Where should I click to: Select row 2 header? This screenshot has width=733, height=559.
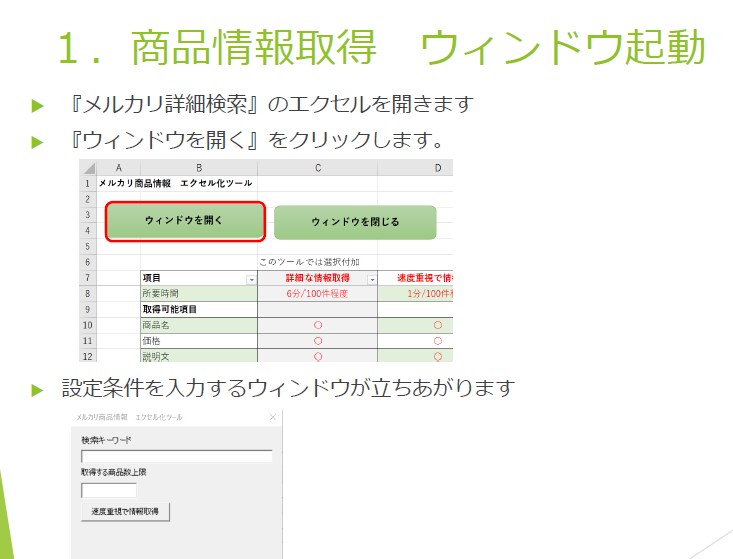pyautogui.click(x=88, y=199)
